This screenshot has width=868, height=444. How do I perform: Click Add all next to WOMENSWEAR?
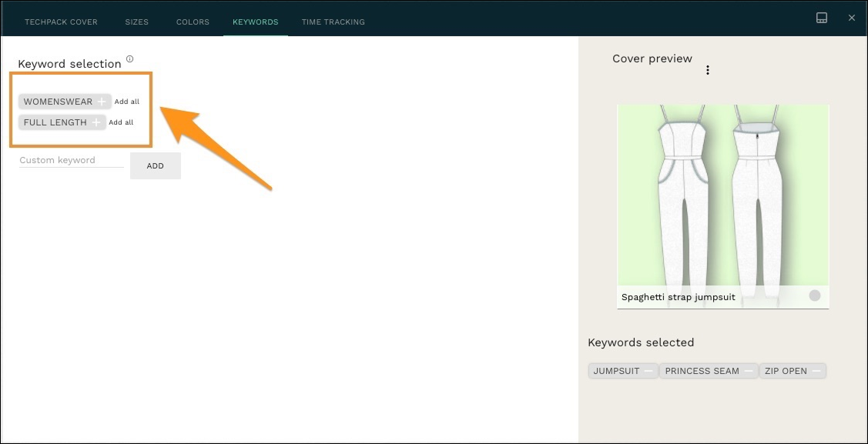point(127,102)
